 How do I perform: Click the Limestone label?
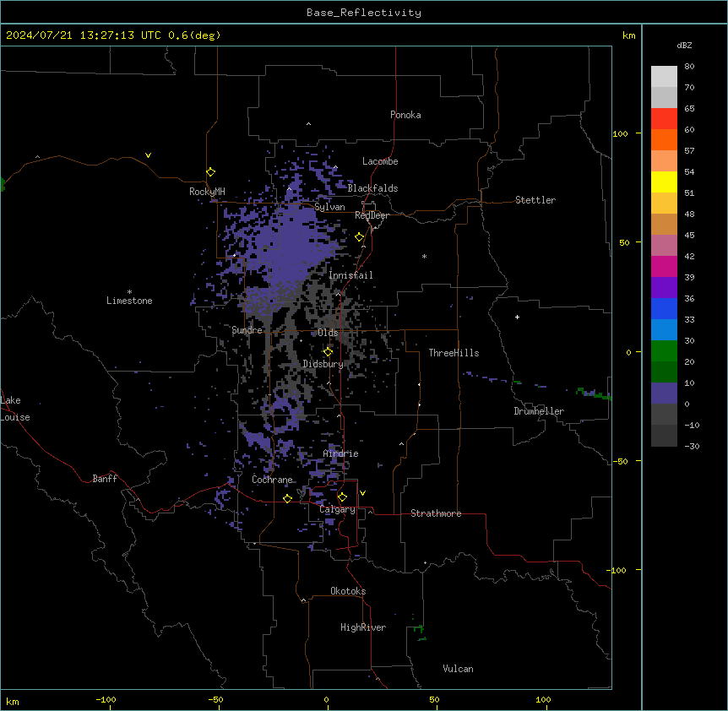pos(129,301)
